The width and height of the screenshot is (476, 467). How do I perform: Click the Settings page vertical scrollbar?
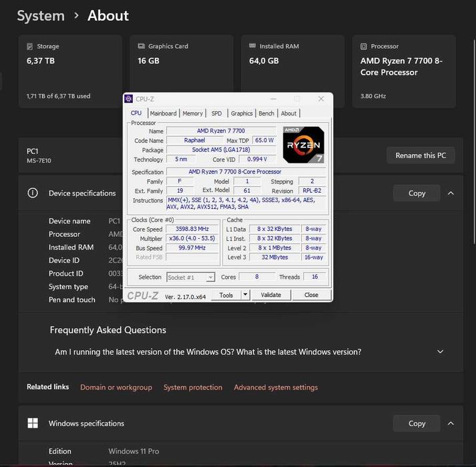[x=474, y=141]
